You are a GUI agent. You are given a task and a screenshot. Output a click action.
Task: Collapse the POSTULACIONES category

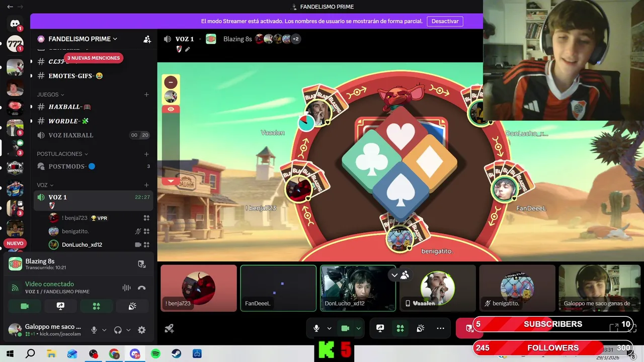(62, 154)
